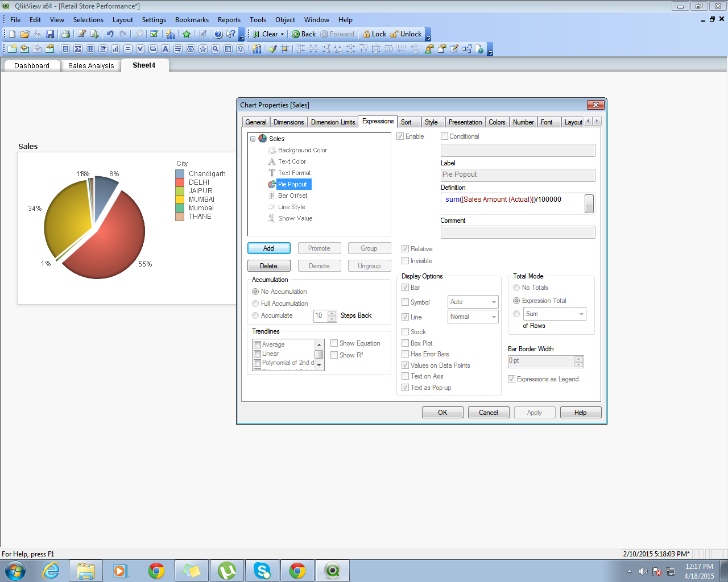The height and width of the screenshot is (582, 728).
Task: Open the Dimension Limits tab
Action: point(333,122)
